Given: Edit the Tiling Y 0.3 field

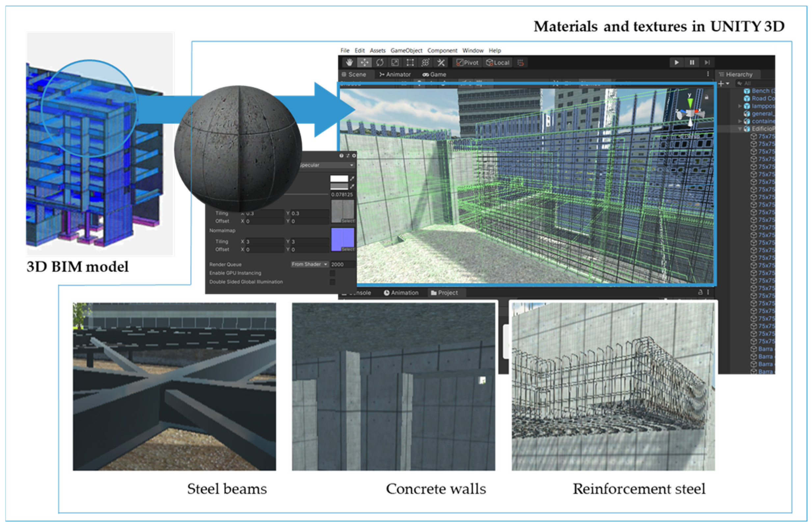Looking at the screenshot, I should tap(310, 213).
